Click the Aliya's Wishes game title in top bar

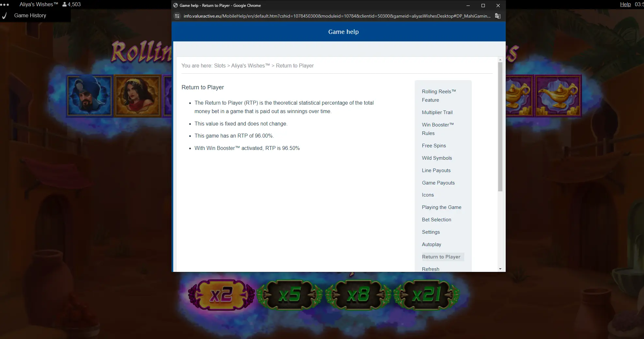38,5
